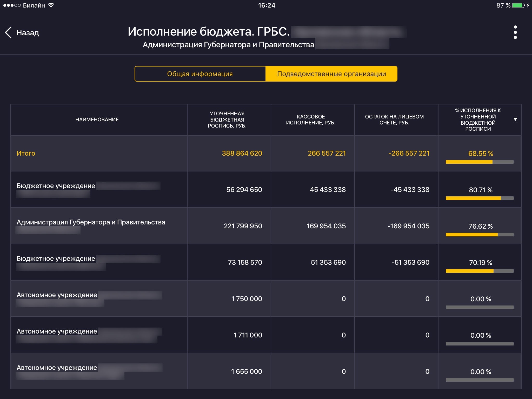
Task: Open the Бюджетное учреждение row with 73 158 570
Action: coord(266,262)
